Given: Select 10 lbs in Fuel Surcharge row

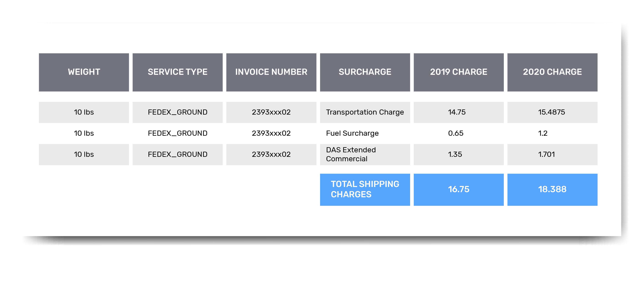Looking at the screenshot, I should pos(84,133).
